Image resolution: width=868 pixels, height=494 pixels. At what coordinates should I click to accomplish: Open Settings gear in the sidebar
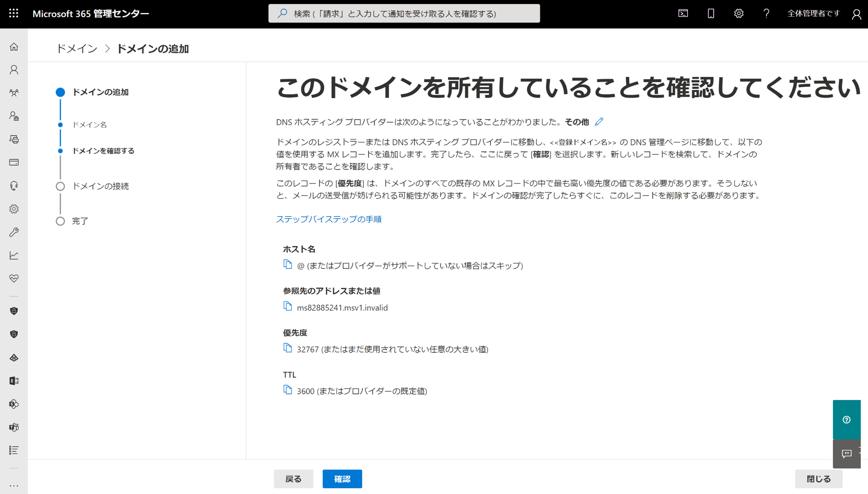point(14,209)
